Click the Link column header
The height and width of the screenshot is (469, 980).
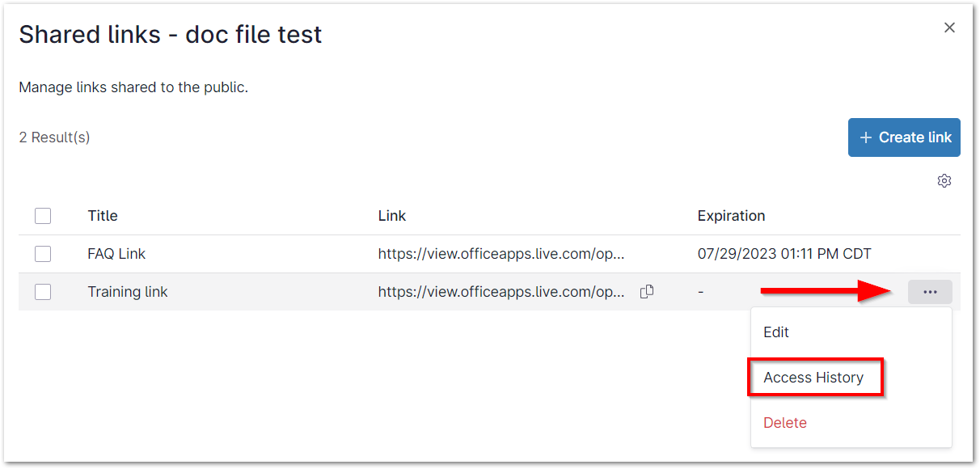click(392, 216)
